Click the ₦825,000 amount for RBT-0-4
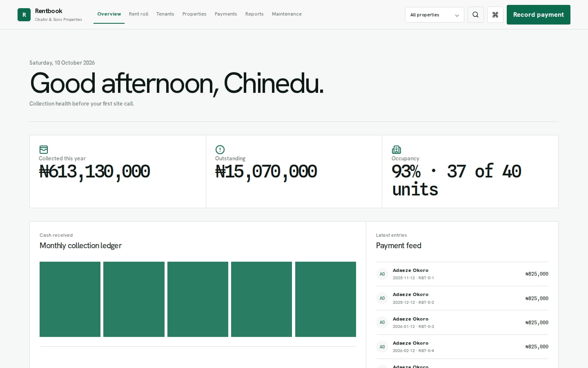This screenshot has height=368, width=588. pos(537,347)
